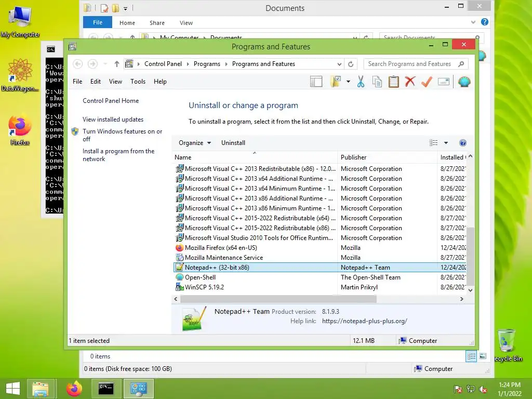Toggle the navigation pane toolbar icon
The image size is (532, 399).
[316, 82]
